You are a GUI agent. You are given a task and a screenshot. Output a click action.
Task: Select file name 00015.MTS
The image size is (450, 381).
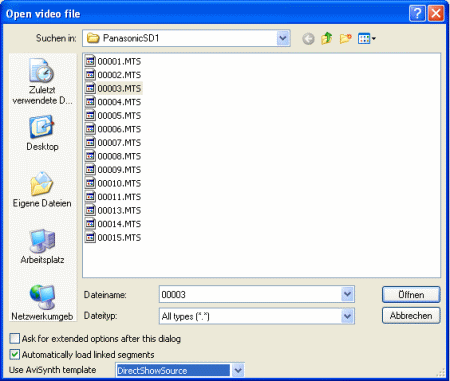119,238
